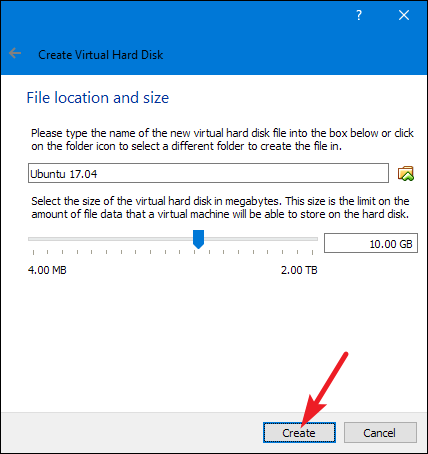428x454 pixels.
Task: Open help via the question mark
Action: coord(359,15)
